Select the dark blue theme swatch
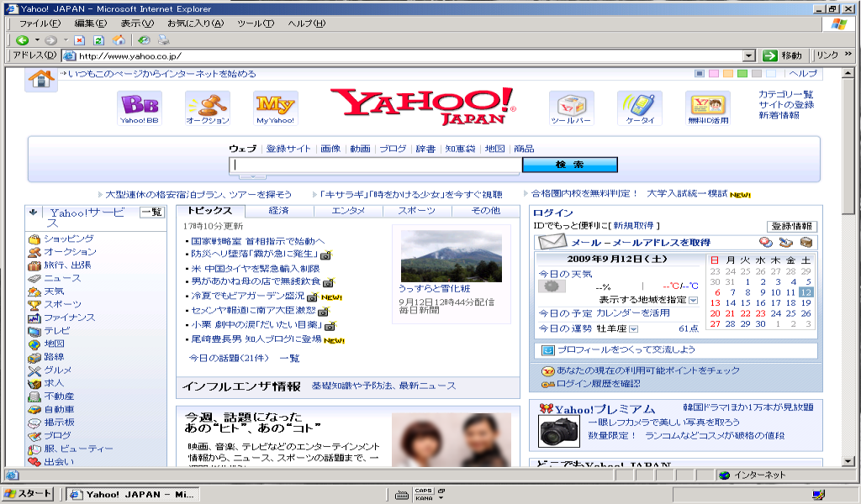 pos(700,73)
